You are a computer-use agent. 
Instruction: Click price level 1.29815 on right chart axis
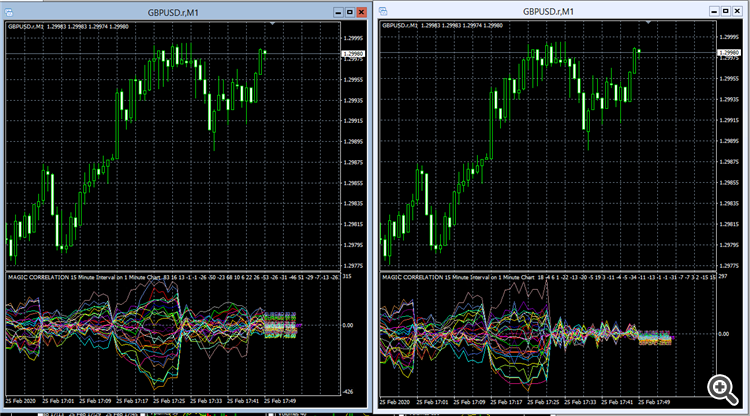pos(729,224)
